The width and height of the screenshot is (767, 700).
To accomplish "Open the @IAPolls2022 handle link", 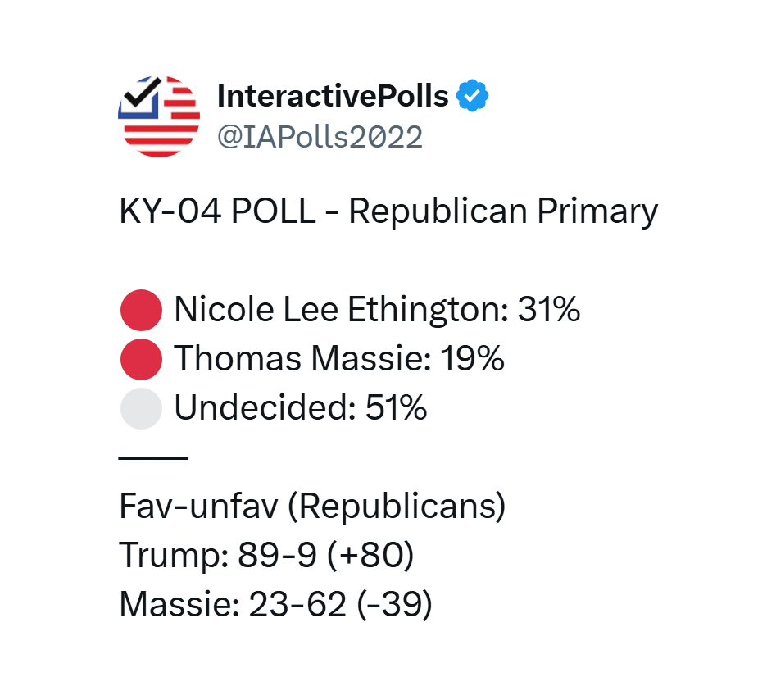I will pyautogui.click(x=320, y=137).
